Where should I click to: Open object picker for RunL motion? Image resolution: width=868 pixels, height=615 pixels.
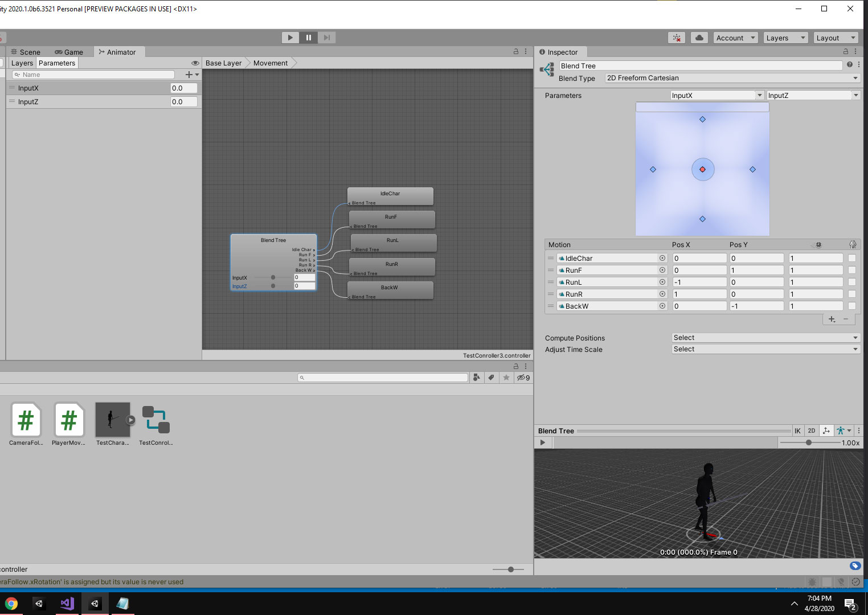pos(662,282)
